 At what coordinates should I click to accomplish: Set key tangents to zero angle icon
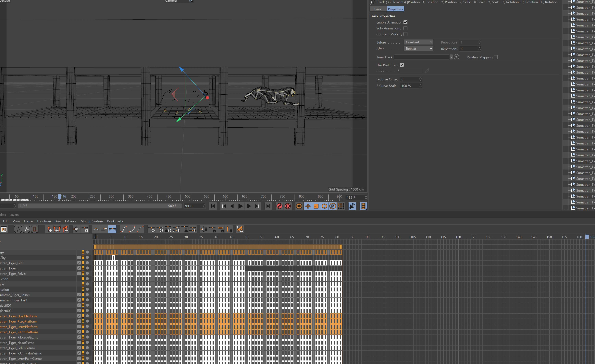[76, 229]
